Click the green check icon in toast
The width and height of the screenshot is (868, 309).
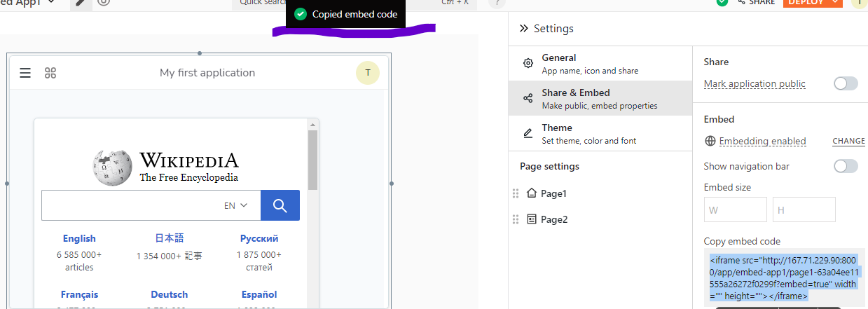(x=301, y=14)
